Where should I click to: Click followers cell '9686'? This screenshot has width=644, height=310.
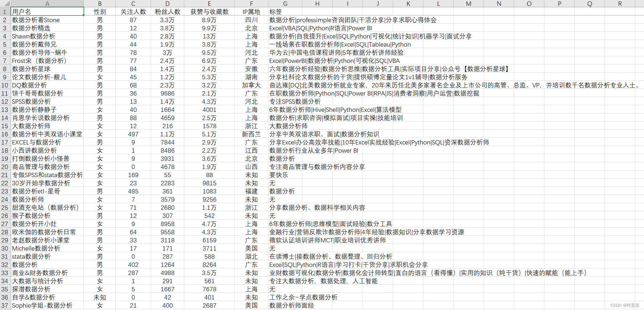pyautogui.click(x=168, y=94)
